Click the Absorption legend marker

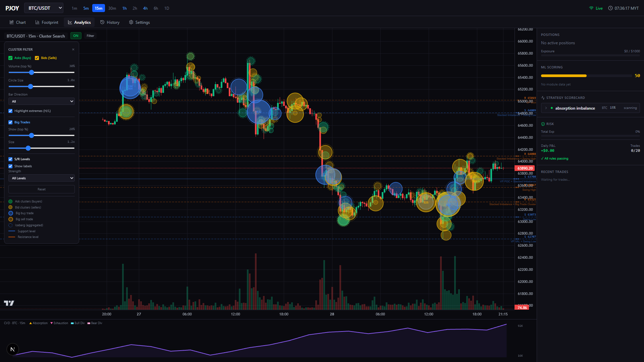click(x=31, y=323)
